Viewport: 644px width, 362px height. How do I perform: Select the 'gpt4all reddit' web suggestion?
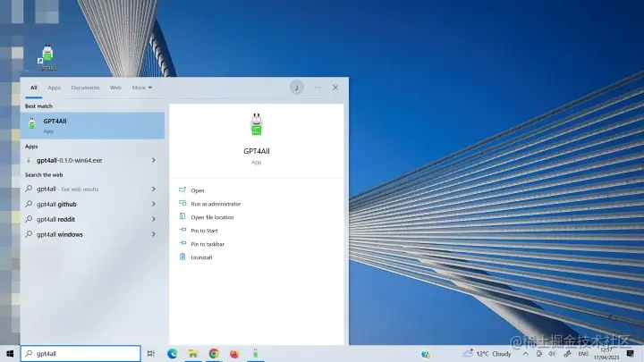pyautogui.click(x=93, y=219)
